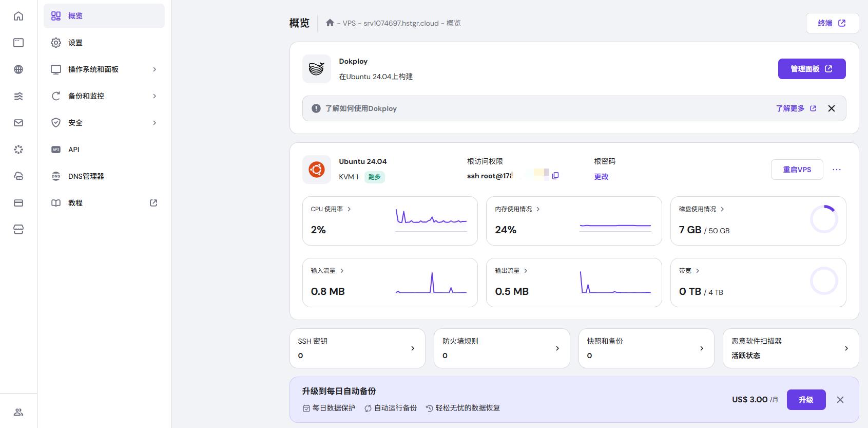Click the mail envelope icon in left rail
Viewport: 868px width, 428px height.
pyautogui.click(x=18, y=123)
